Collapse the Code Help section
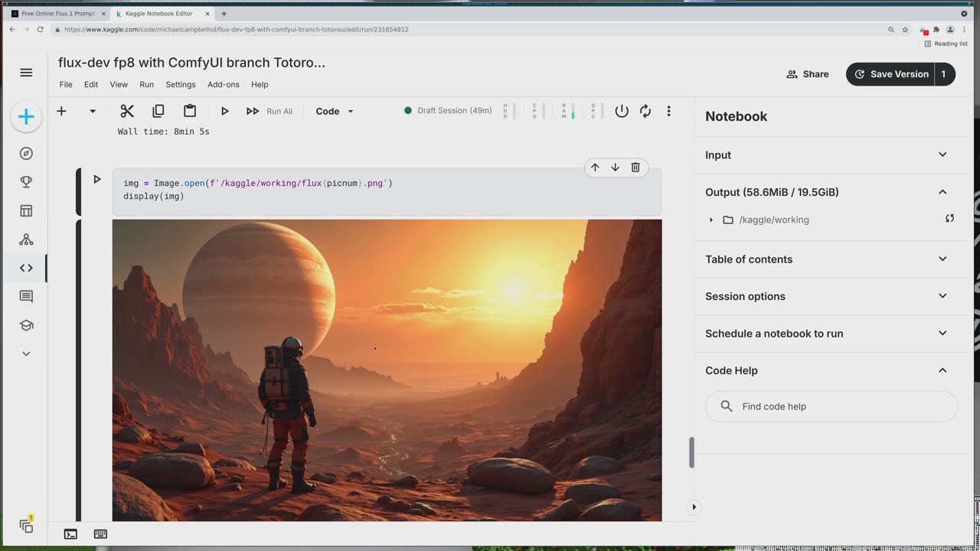Image resolution: width=980 pixels, height=551 pixels. point(942,370)
